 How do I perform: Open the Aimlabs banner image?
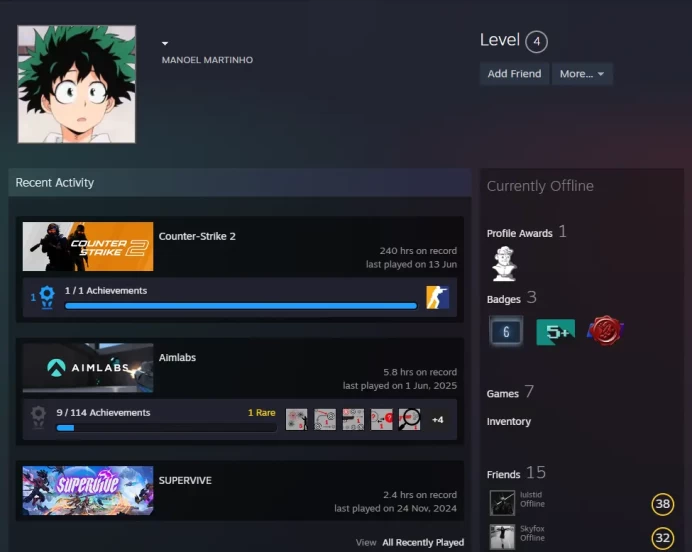tap(88, 368)
